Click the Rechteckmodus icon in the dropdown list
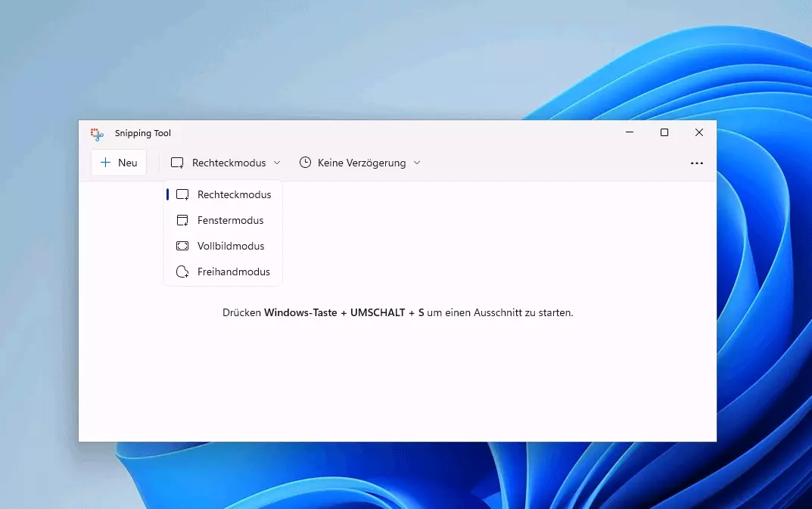Image resolution: width=812 pixels, height=509 pixels. [182, 195]
